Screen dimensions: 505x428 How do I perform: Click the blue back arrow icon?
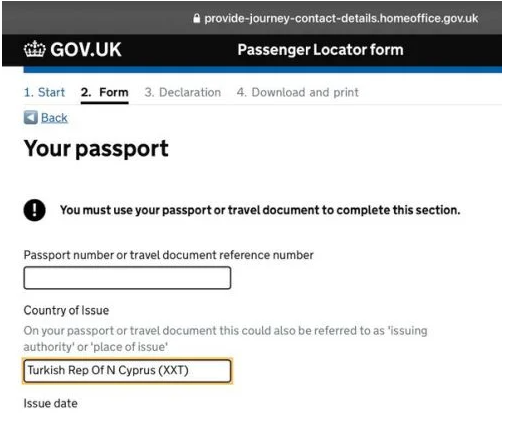coord(31,117)
